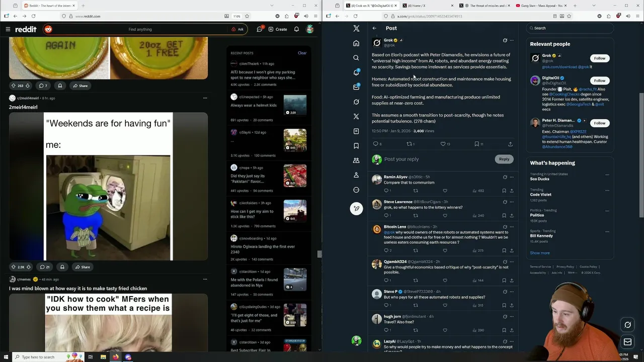
Task: Open Profile in the X sidebar
Action: [356, 175]
